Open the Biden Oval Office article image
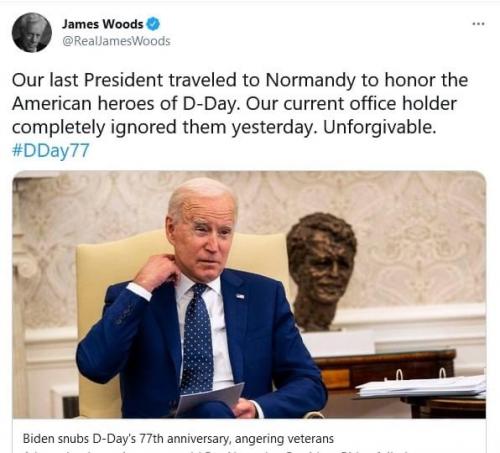Image resolution: width=500 pixels, height=453 pixels. click(249, 295)
